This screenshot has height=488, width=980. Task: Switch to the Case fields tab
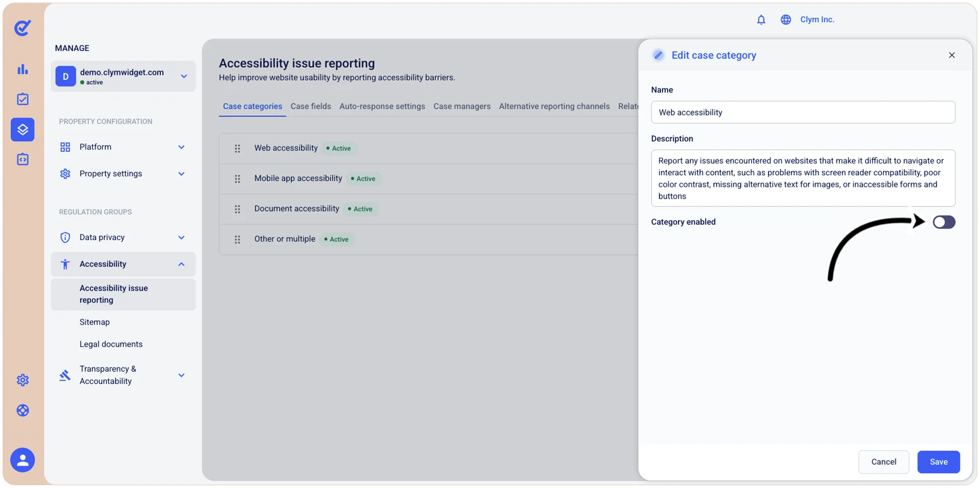tap(311, 106)
